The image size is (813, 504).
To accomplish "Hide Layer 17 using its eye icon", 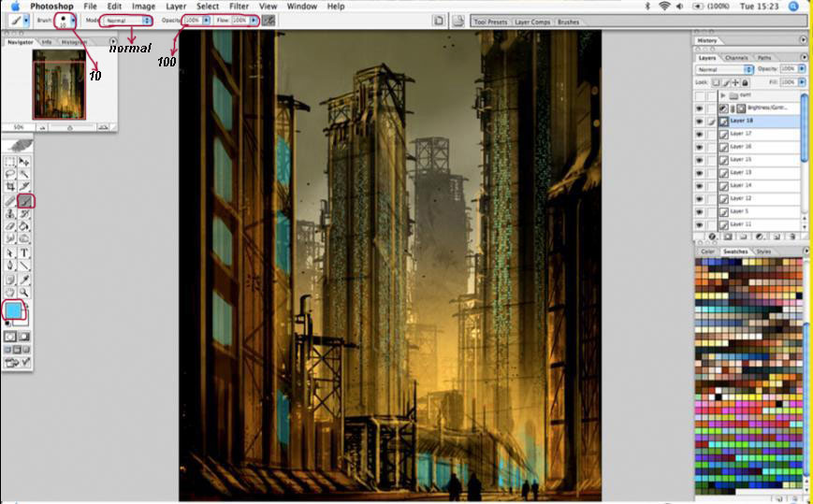I will (x=700, y=134).
